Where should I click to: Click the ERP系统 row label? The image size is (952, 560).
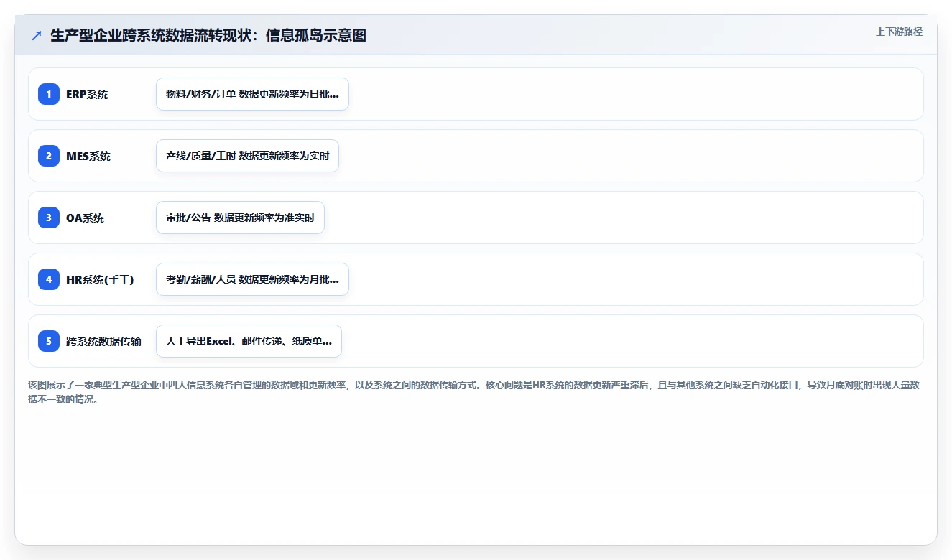[87, 94]
